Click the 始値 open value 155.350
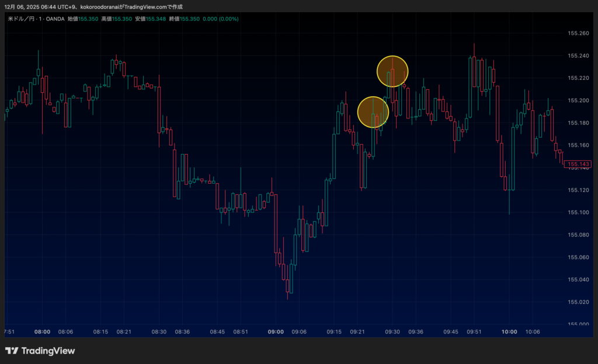The image size is (598, 364). coord(89,19)
